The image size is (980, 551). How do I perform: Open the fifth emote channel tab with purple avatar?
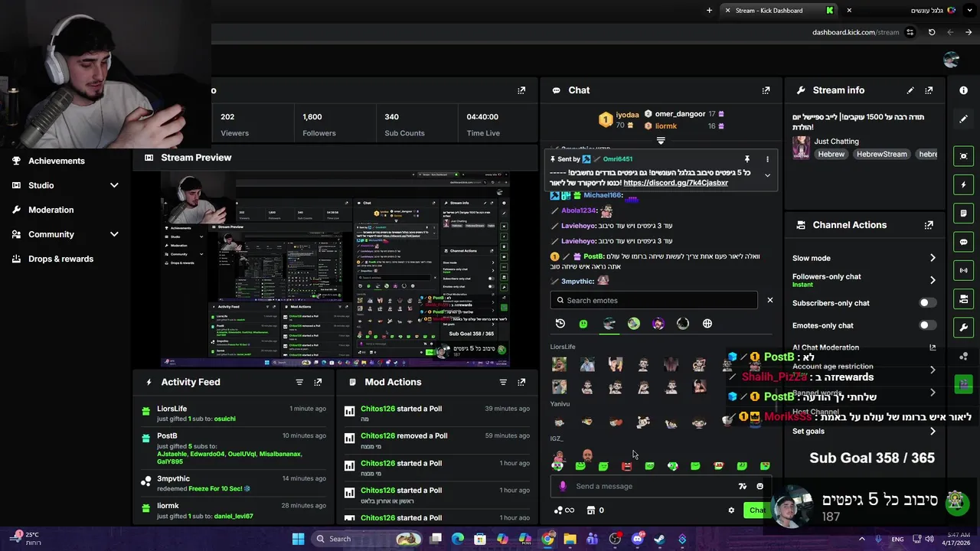[658, 324]
